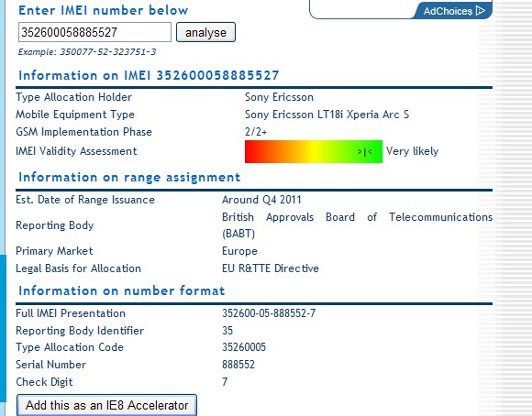Click 'Around Q4 2011' value
Screen dimensions: 532x416
[261, 200]
